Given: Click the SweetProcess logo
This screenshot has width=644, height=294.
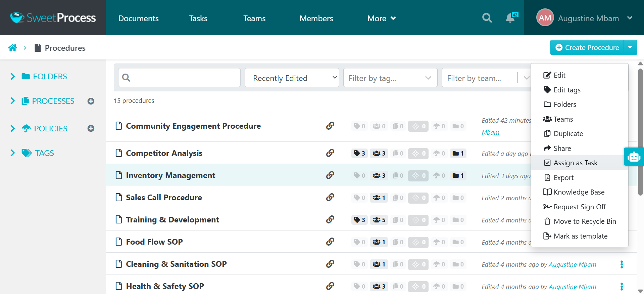Looking at the screenshot, I should click(53, 18).
